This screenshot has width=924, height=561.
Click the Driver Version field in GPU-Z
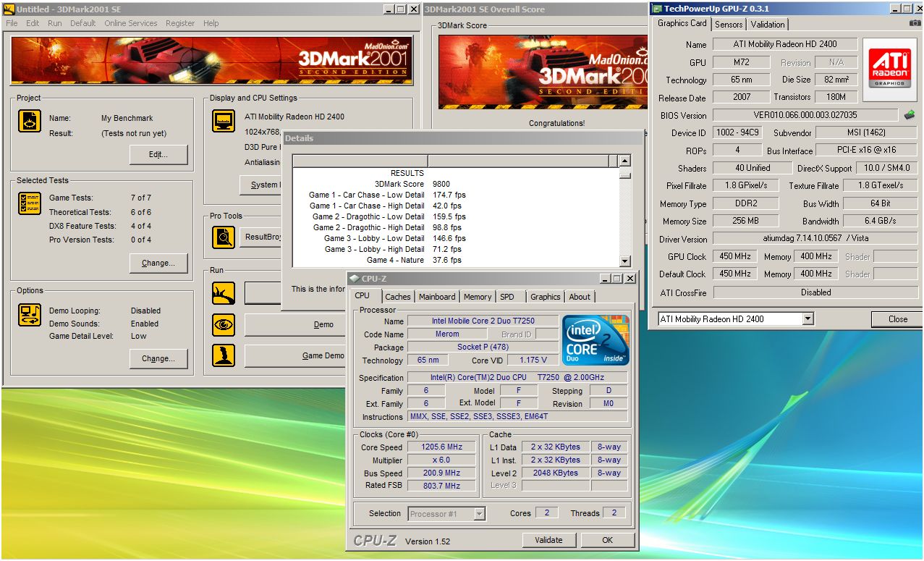pyautogui.click(x=815, y=238)
